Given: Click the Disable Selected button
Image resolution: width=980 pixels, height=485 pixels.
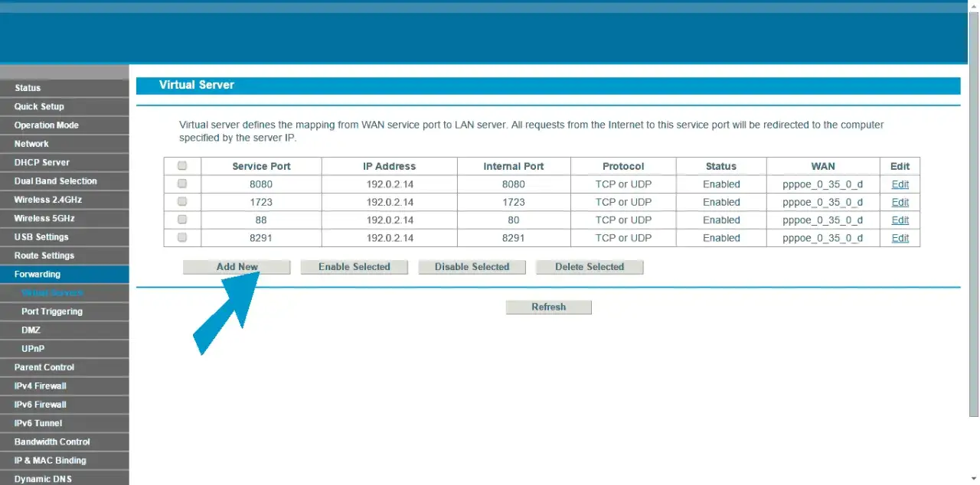Looking at the screenshot, I should [472, 266].
